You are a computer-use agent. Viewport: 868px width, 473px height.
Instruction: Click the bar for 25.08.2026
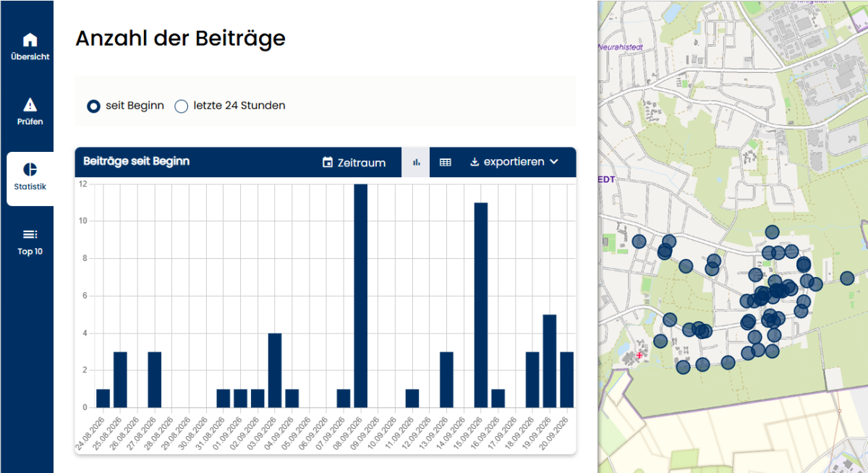[120, 380]
